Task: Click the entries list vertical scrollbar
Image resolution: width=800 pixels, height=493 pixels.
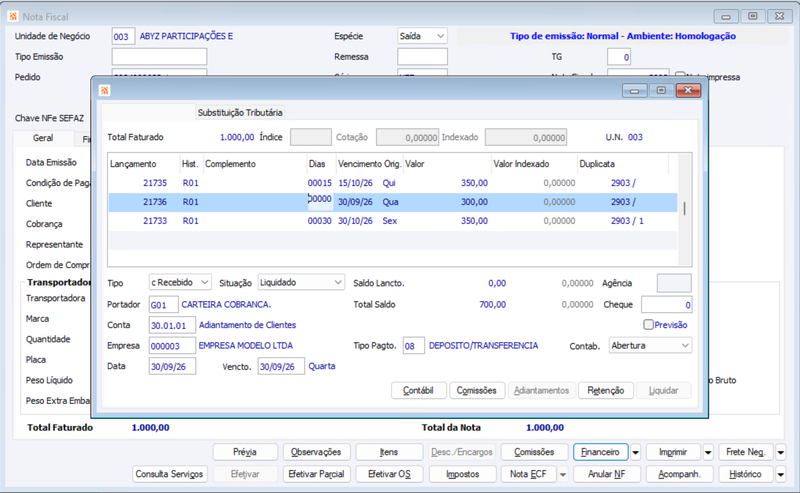Action: tap(684, 209)
